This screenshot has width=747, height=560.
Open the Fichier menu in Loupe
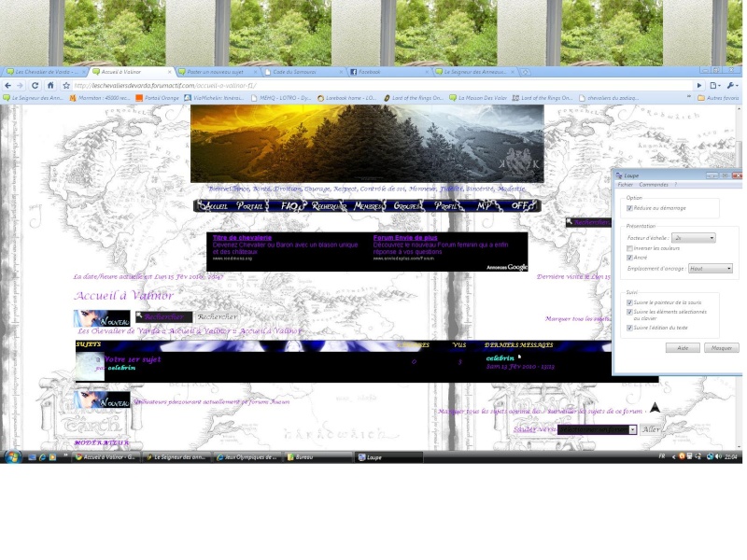point(625,185)
